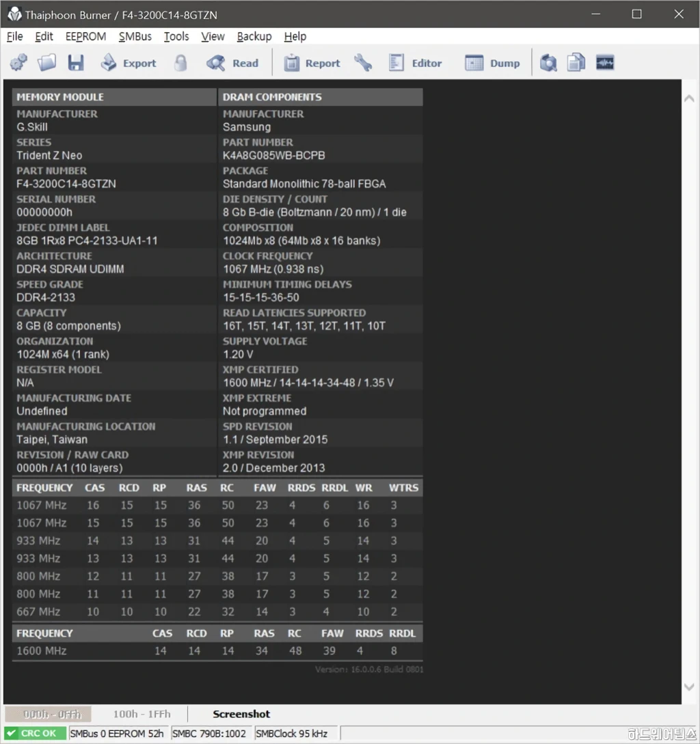Click the CRC OK status indicator
Viewport: 700px width, 744px height.
pos(35,733)
